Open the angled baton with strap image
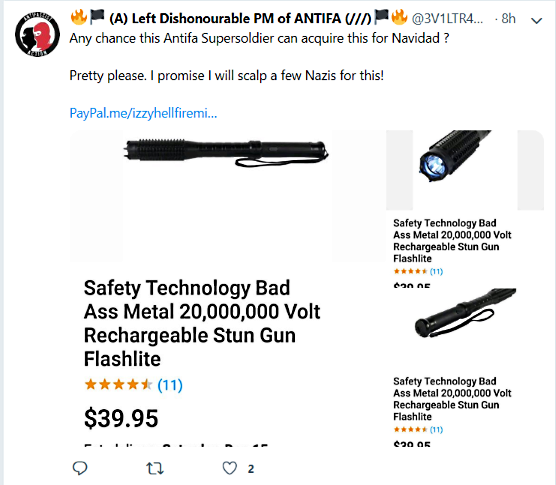The width and height of the screenshot is (556, 485). pyautogui.click(x=465, y=313)
